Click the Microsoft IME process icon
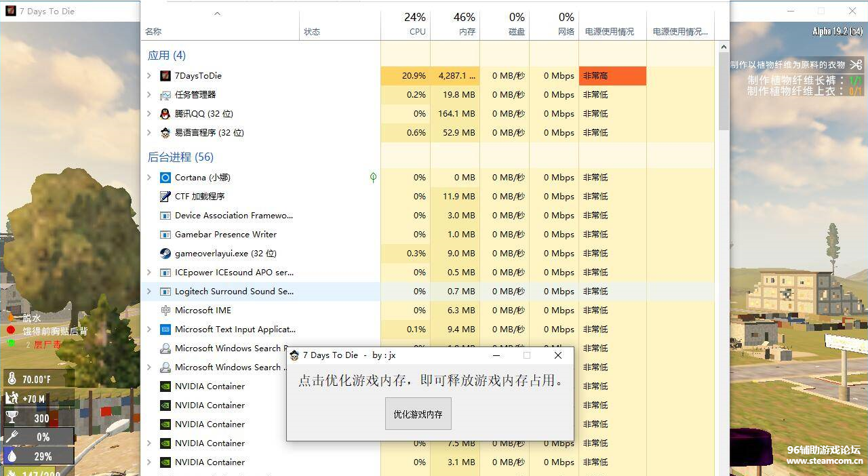Image resolution: width=868 pixels, height=476 pixels. pyautogui.click(x=165, y=311)
